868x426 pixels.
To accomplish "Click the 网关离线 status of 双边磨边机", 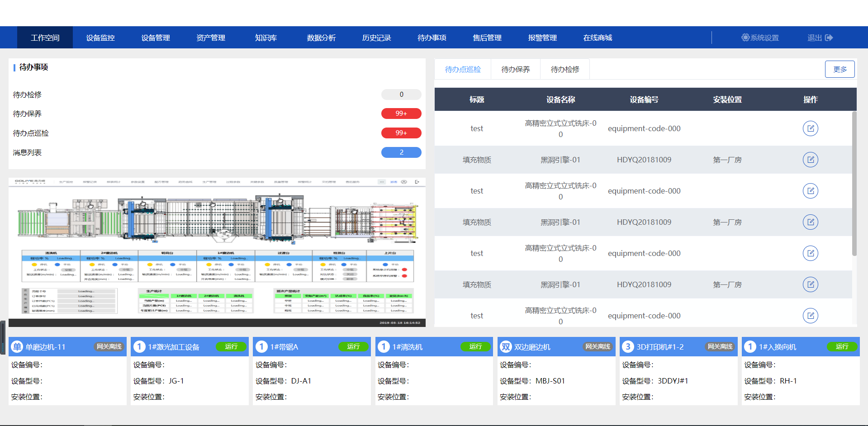I will click(x=598, y=346).
